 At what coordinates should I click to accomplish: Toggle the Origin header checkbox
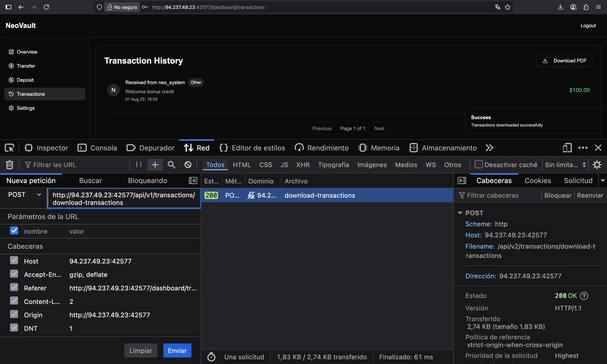point(14,314)
